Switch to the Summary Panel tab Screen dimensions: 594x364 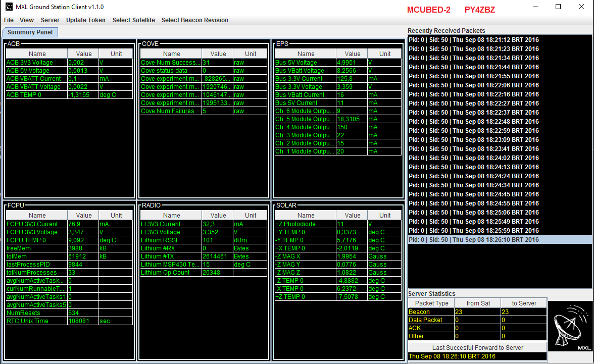pyautogui.click(x=30, y=32)
